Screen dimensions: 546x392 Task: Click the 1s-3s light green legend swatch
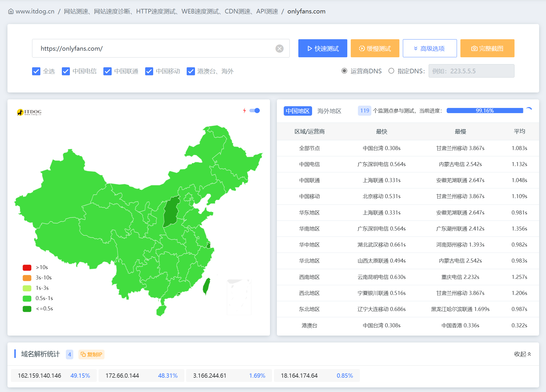pyautogui.click(x=27, y=288)
